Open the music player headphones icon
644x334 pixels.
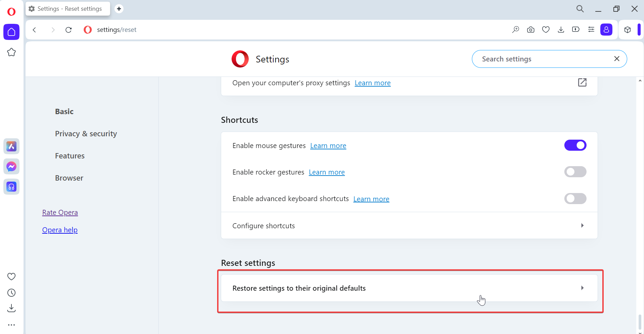(x=11, y=187)
